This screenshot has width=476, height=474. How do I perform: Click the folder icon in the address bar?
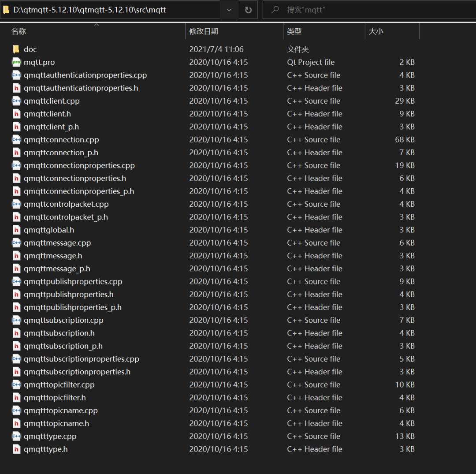tap(6, 8)
